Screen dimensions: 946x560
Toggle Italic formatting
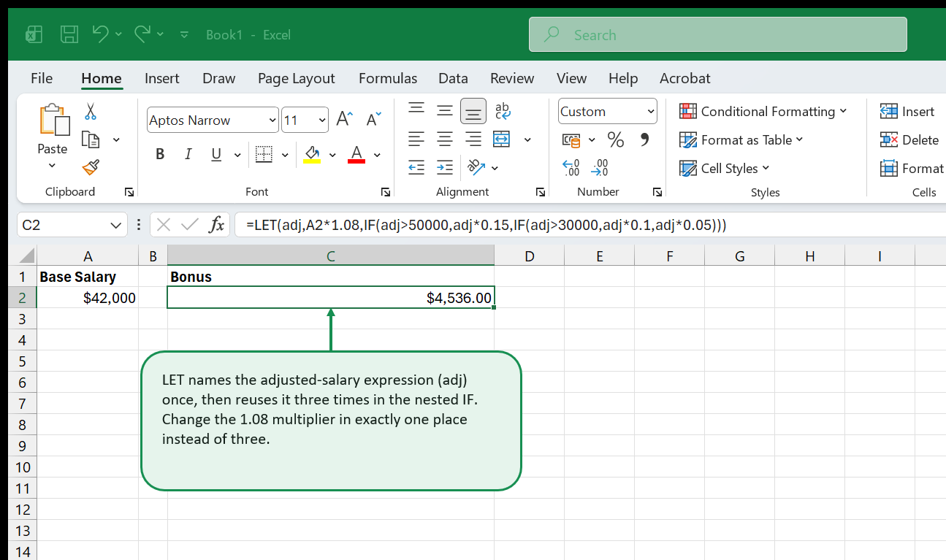pos(188,154)
